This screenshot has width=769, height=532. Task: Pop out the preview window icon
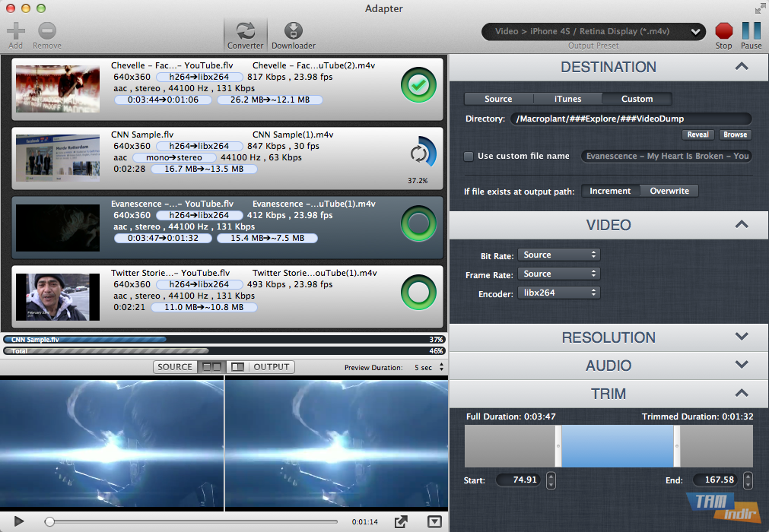401,521
